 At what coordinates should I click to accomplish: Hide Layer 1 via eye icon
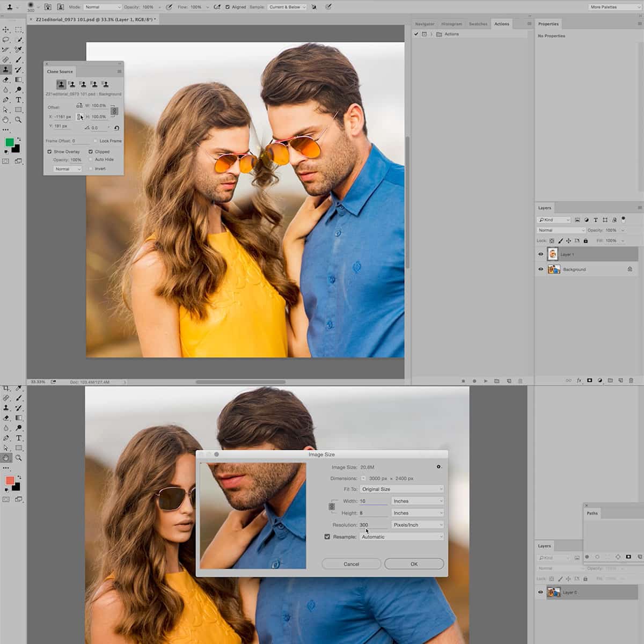540,254
